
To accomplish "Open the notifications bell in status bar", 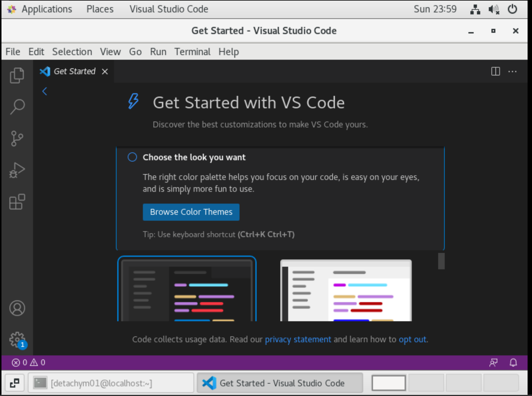I will pyautogui.click(x=513, y=362).
